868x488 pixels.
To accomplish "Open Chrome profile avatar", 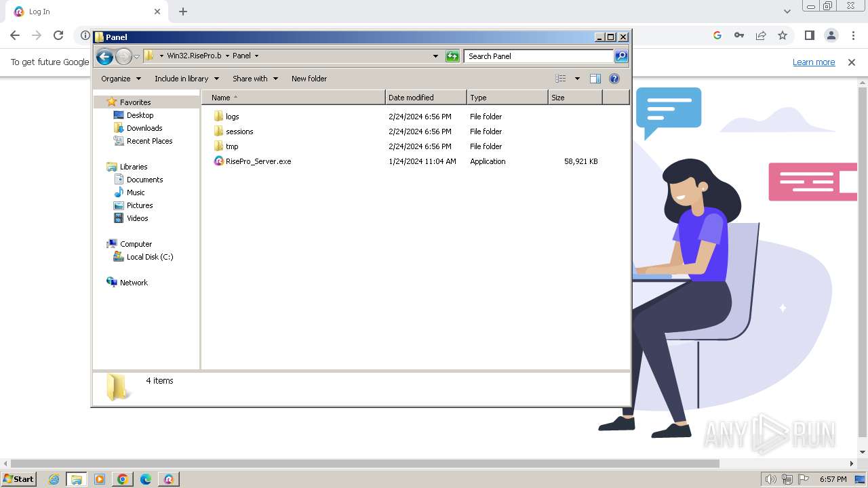I will coord(831,35).
